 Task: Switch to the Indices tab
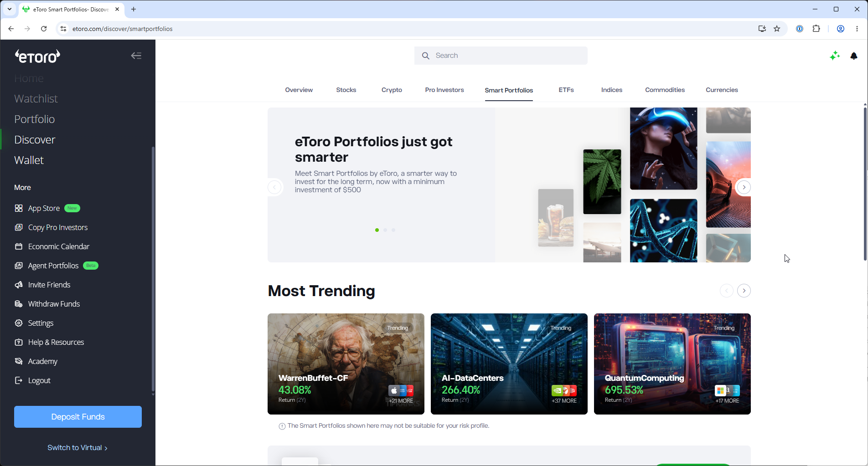pyautogui.click(x=612, y=90)
